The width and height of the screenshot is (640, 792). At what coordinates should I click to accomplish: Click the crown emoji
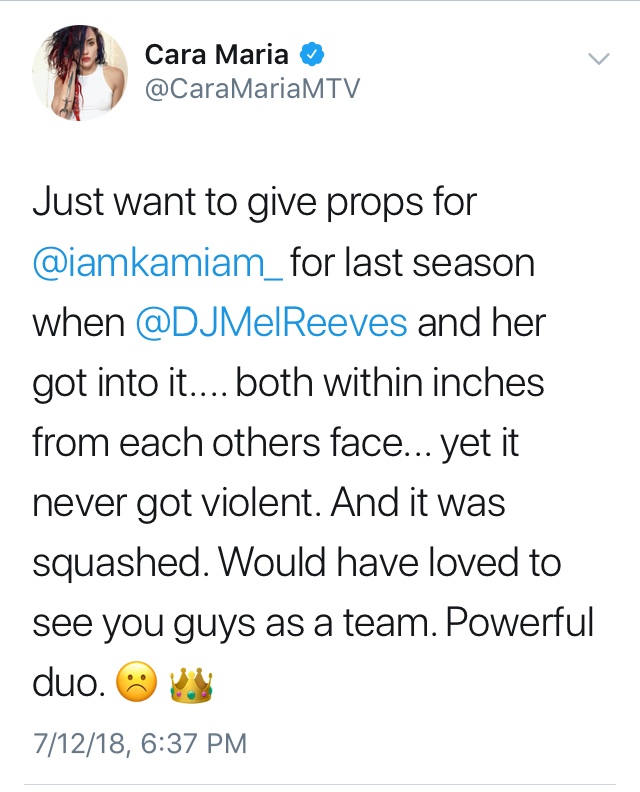click(x=191, y=684)
